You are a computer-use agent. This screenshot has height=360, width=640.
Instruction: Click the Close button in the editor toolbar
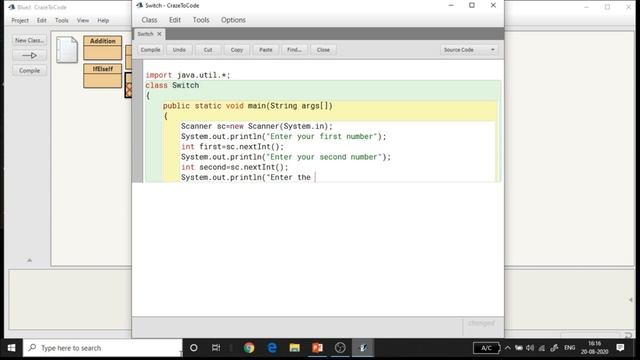[323, 50]
